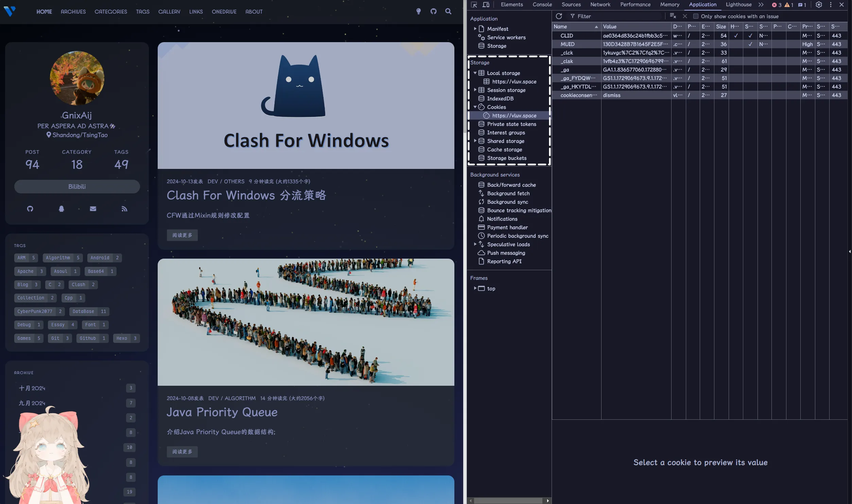
Task: Sort cookies by Size column header
Action: (x=721, y=27)
